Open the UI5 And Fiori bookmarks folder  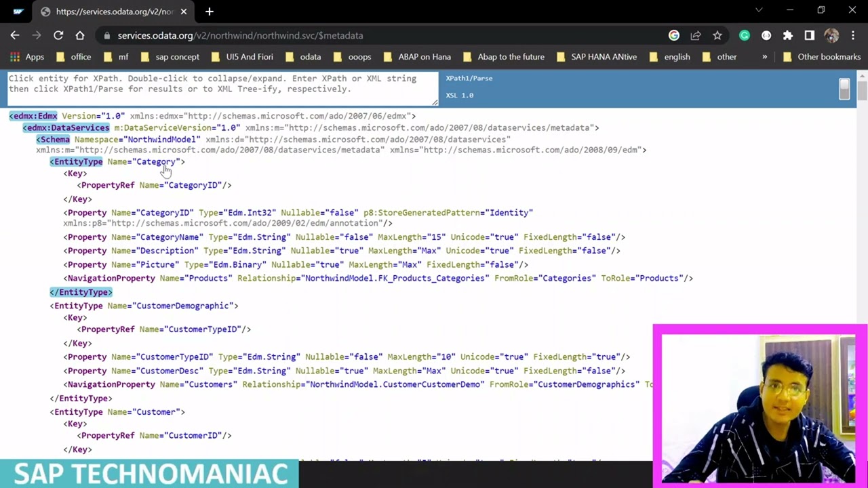242,57
